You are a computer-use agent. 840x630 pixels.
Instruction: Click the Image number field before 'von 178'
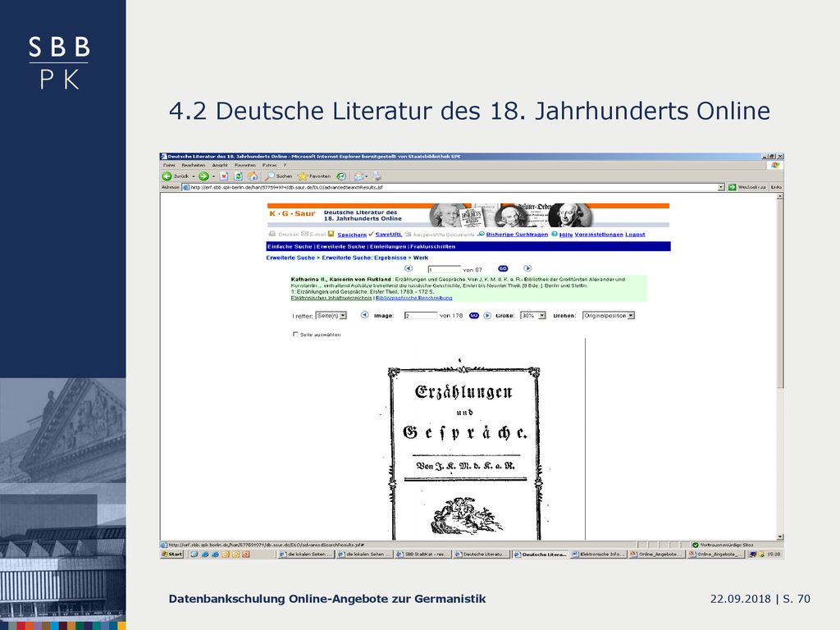[421, 316]
